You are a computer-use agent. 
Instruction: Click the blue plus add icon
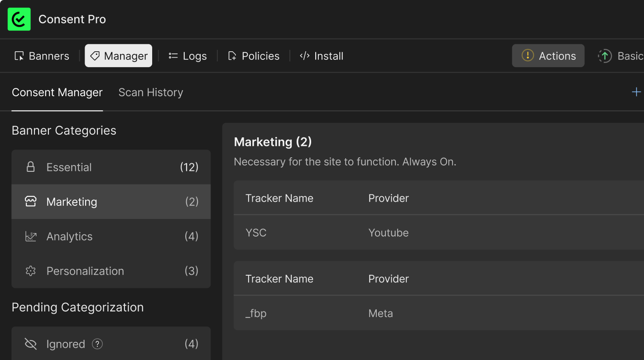[x=636, y=92]
